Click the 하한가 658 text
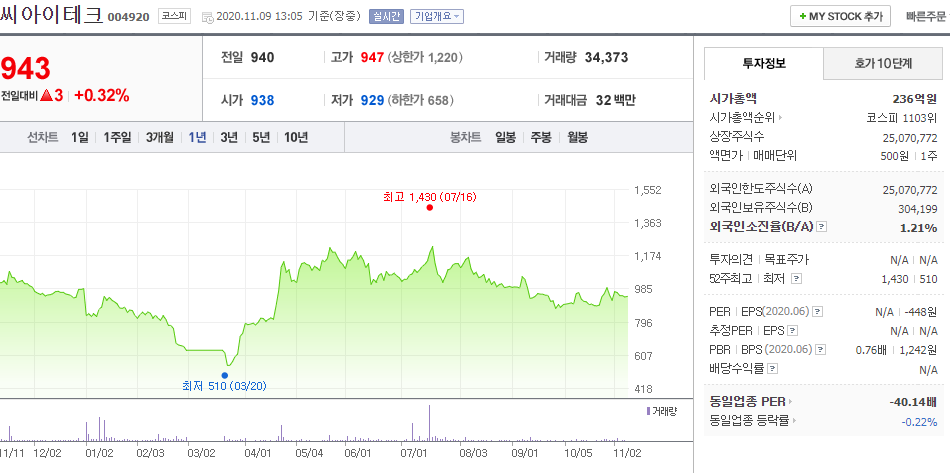950x473 pixels. pyautogui.click(x=420, y=100)
